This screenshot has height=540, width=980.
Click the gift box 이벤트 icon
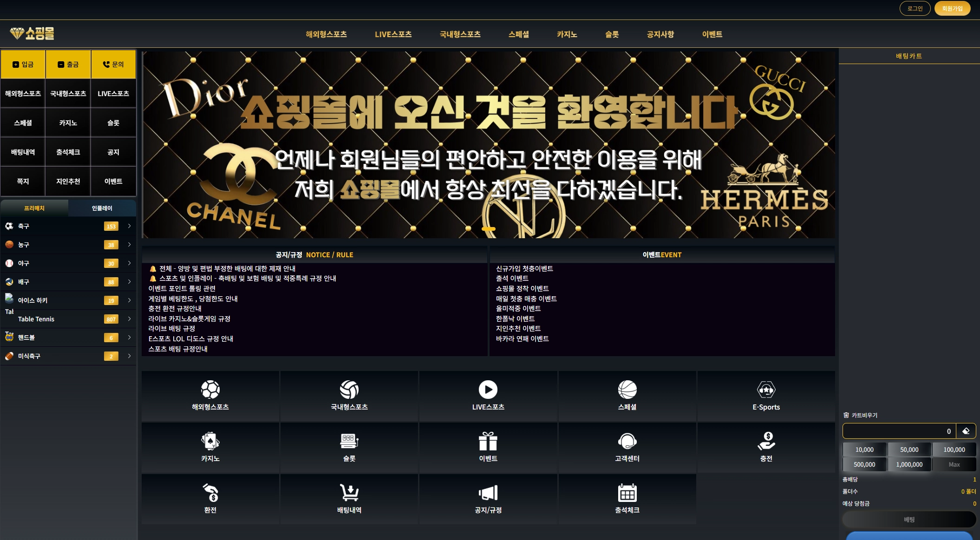click(488, 441)
